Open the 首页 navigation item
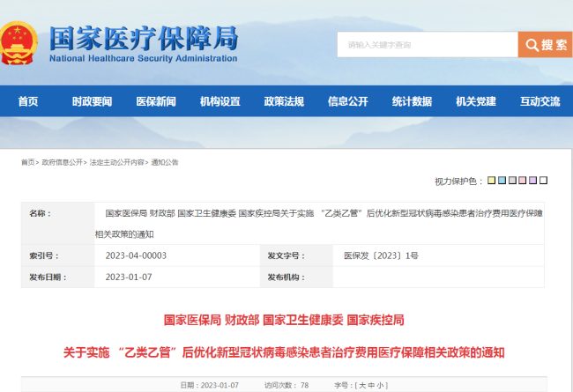This screenshot has width=573, height=392. click(x=28, y=101)
